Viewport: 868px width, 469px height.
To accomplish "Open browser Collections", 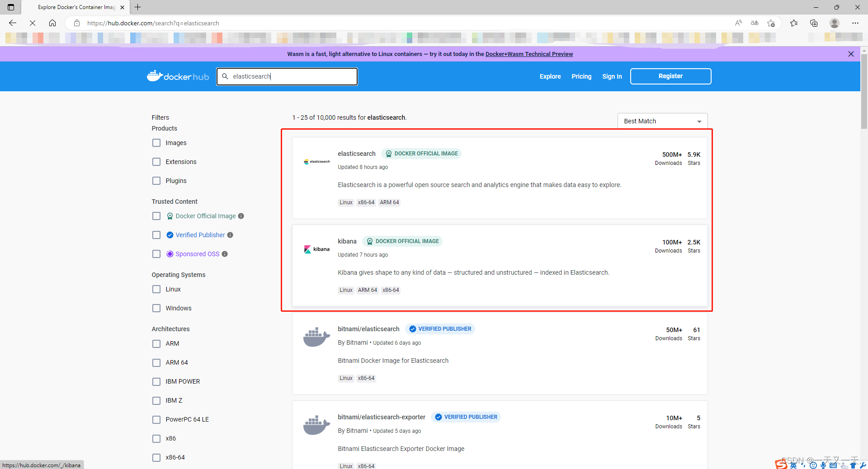I will click(x=814, y=23).
